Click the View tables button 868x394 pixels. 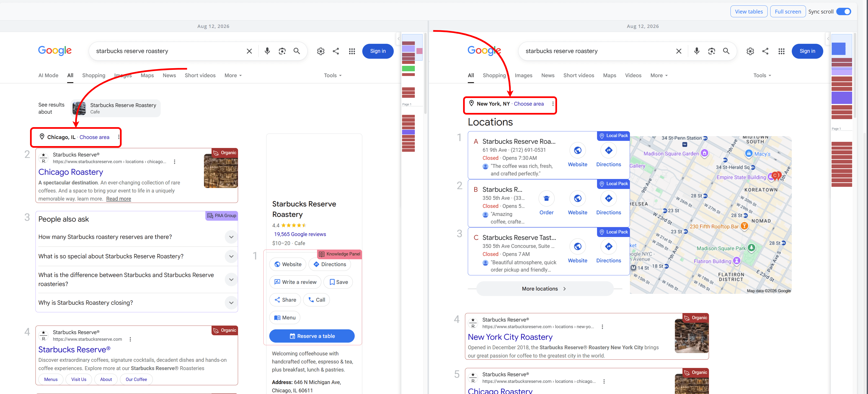coord(749,11)
